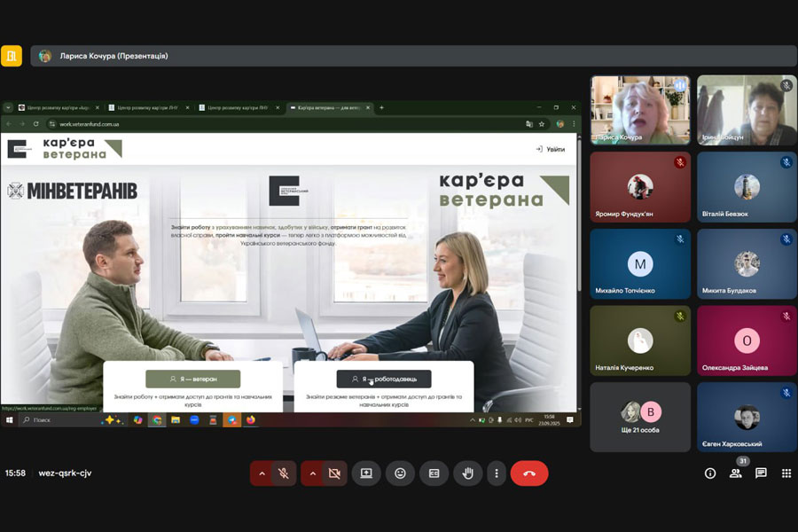Bookmark the page with the star icon
This screenshot has height=532, width=798.
(542, 124)
